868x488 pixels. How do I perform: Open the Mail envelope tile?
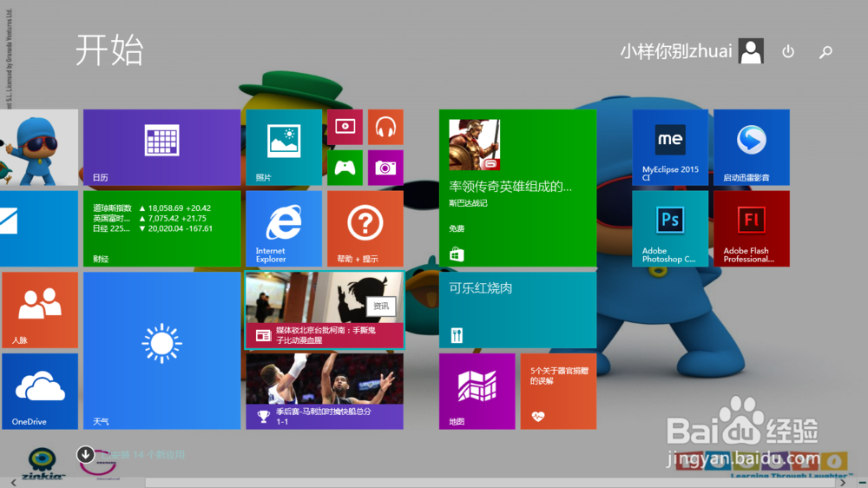tap(39, 228)
